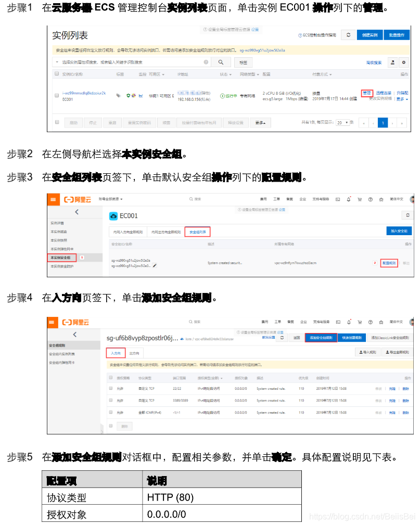Refresh the instance list page
420x526 pixels.
point(348,35)
